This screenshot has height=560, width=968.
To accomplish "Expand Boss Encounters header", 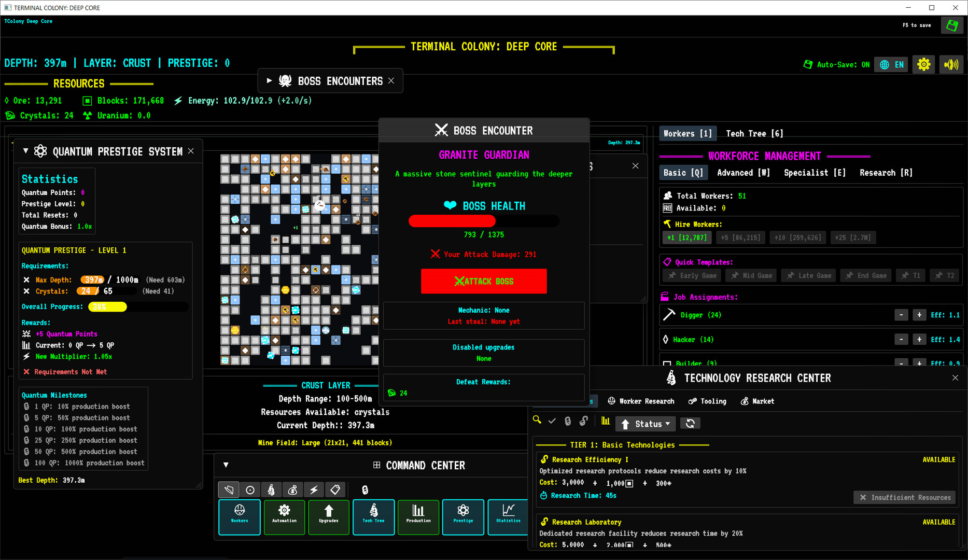I will (x=269, y=80).
